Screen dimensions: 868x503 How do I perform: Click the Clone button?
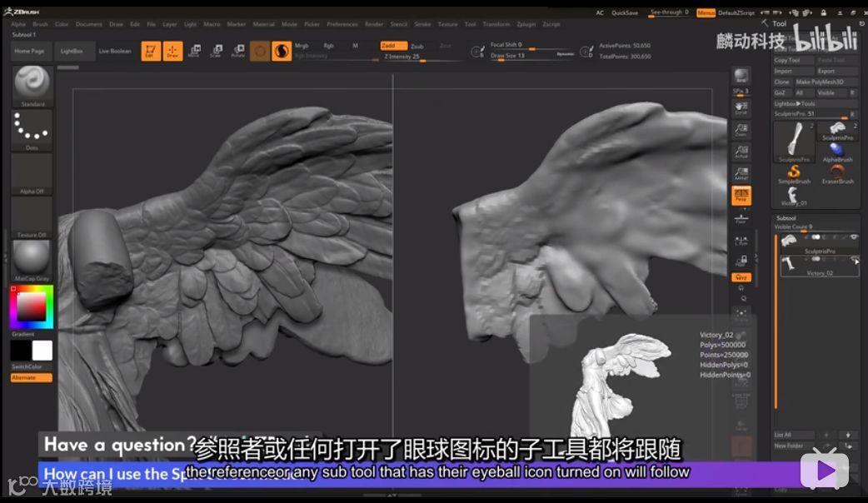click(782, 82)
